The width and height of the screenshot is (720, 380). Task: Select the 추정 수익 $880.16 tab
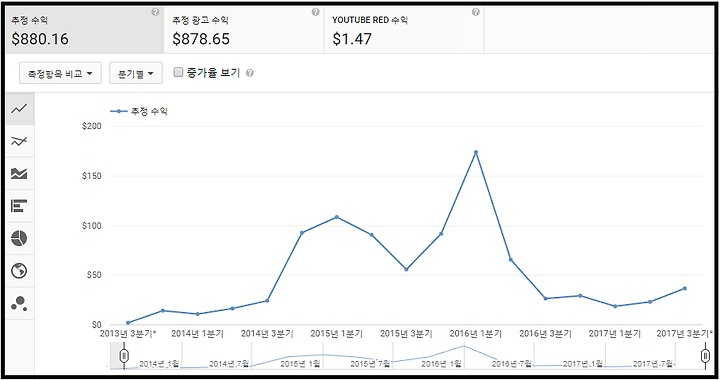[x=85, y=30]
